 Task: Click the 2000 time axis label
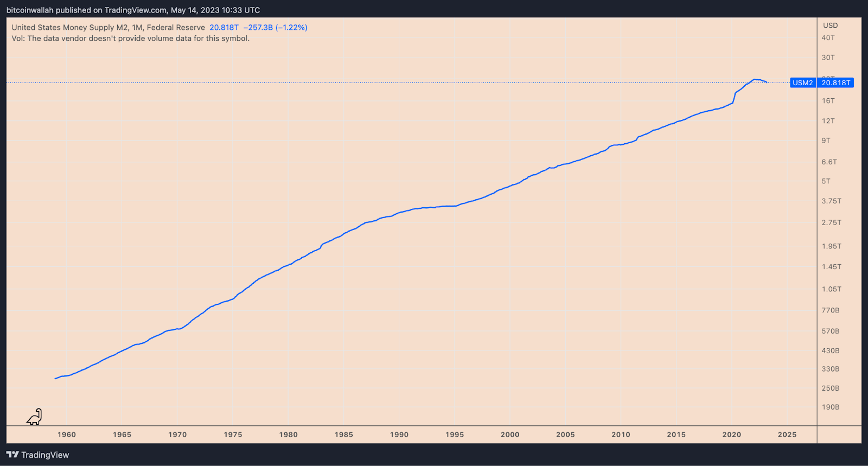510,435
